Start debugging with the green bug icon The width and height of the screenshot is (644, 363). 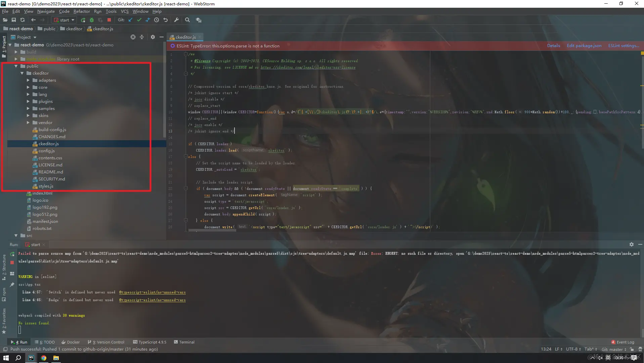(91, 20)
